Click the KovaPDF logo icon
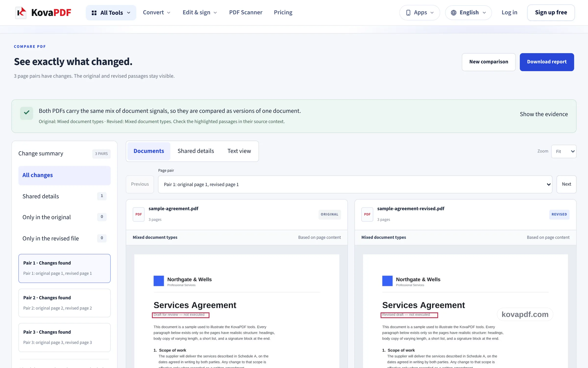The width and height of the screenshot is (588, 368). (21, 13)
